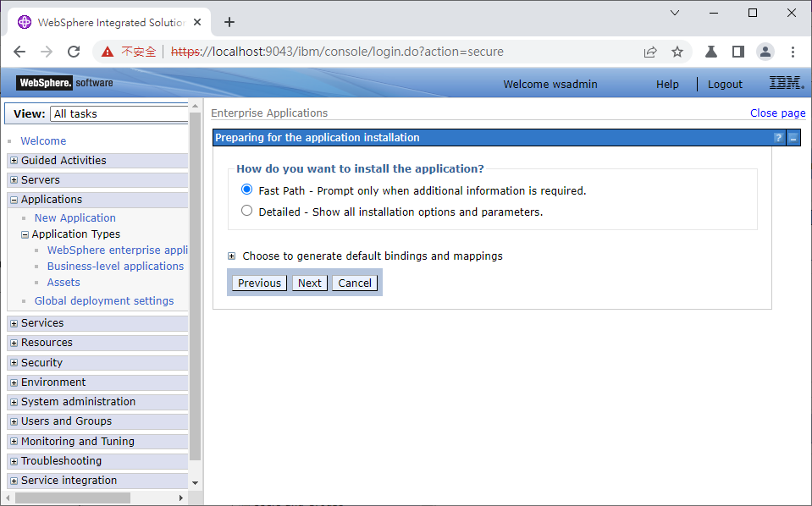Collapse the Application Types node
812x506 pixels.
(25, 235)
